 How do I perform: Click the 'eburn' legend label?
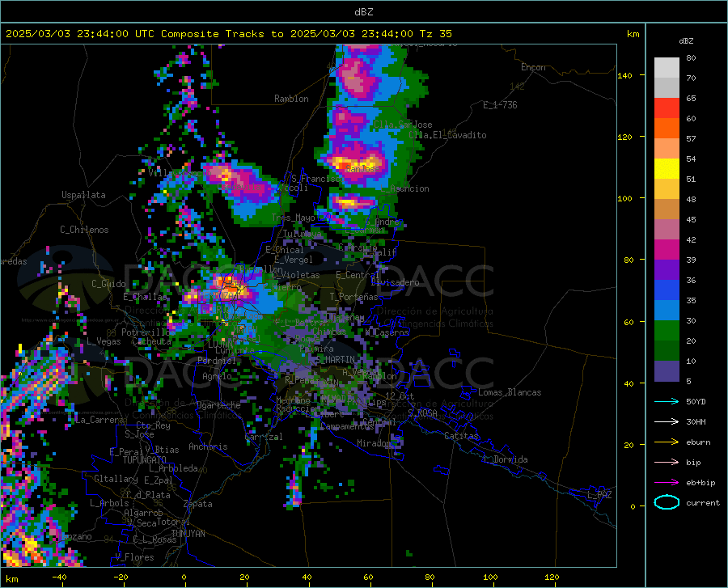(x=698, y=442)
